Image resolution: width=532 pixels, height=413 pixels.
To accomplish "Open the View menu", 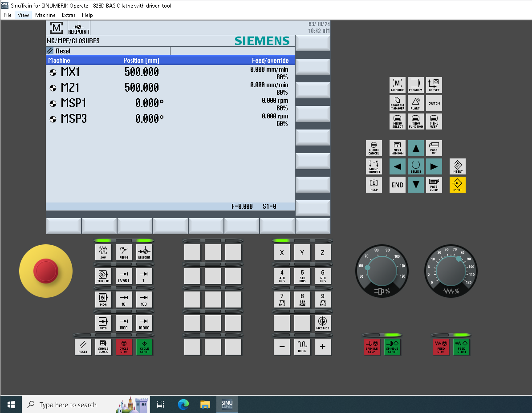I will pos(24,15).
